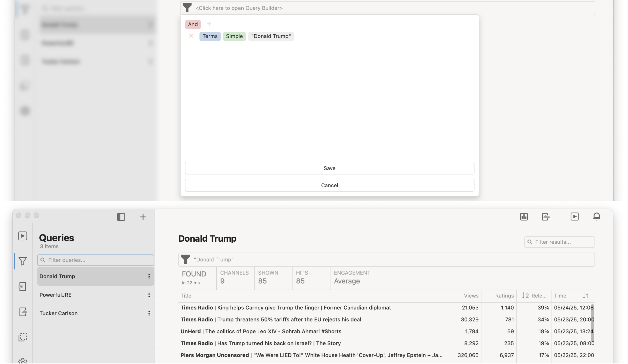Add new query with plus icon
The height and width of the screenshot is (364, 628).
click(143, 217)
